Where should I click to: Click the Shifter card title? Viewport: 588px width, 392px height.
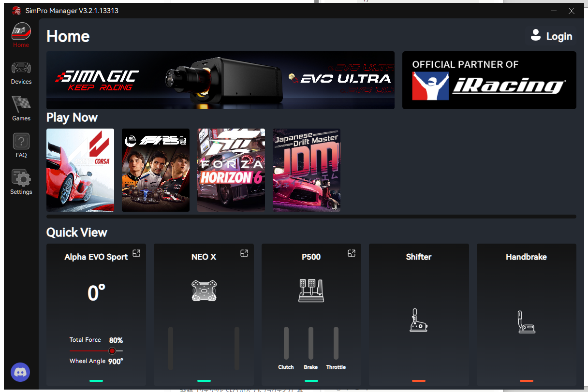coord(419,257)
